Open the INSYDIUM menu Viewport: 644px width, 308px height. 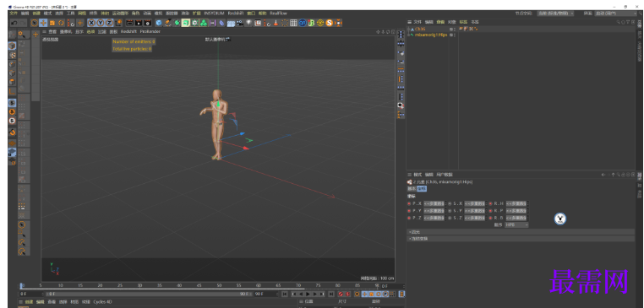[x=214, y=14]
